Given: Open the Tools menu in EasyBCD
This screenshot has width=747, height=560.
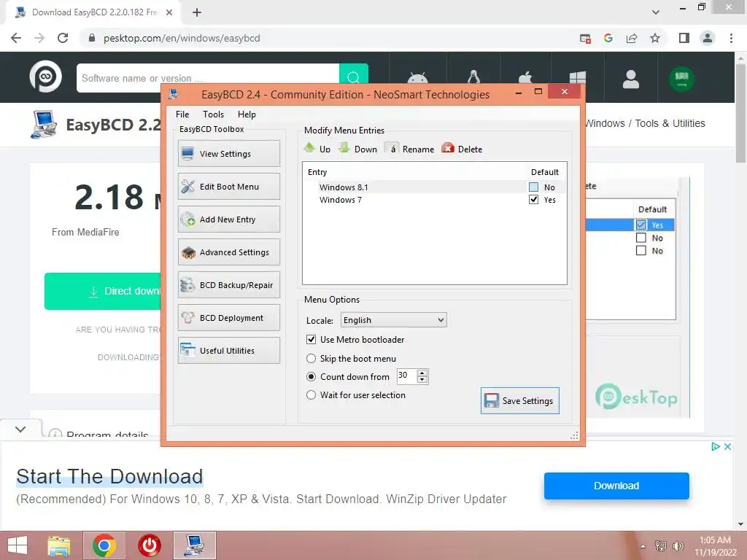Looking at the screenshot, I should pos(213,114).
